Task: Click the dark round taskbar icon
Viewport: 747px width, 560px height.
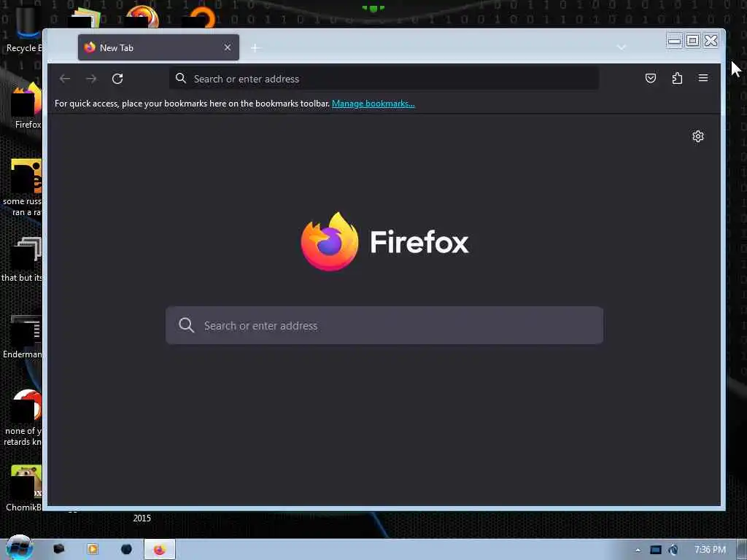Action: coord(126,549)
